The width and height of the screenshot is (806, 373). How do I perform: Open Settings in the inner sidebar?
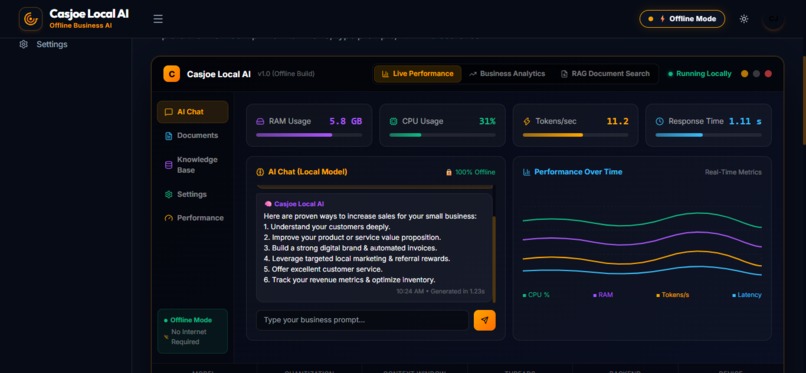(x=193, y=194)
